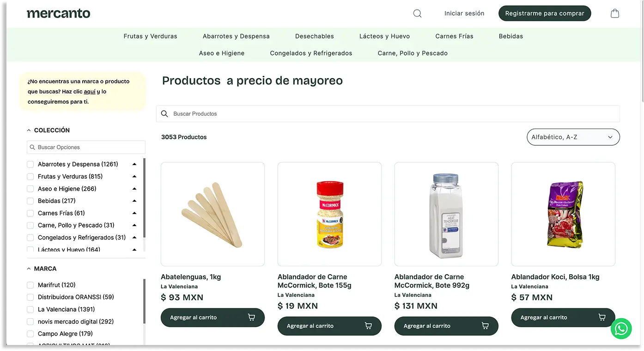644x351 pixels.
Task: Click the 'aquí' link in yellow notice
Action: click(x=90, y=92)
